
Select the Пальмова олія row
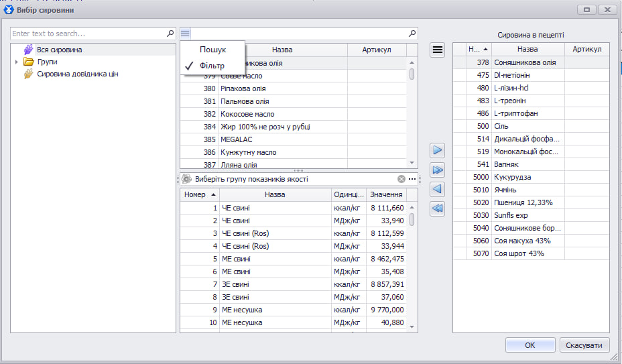[294, 101]
